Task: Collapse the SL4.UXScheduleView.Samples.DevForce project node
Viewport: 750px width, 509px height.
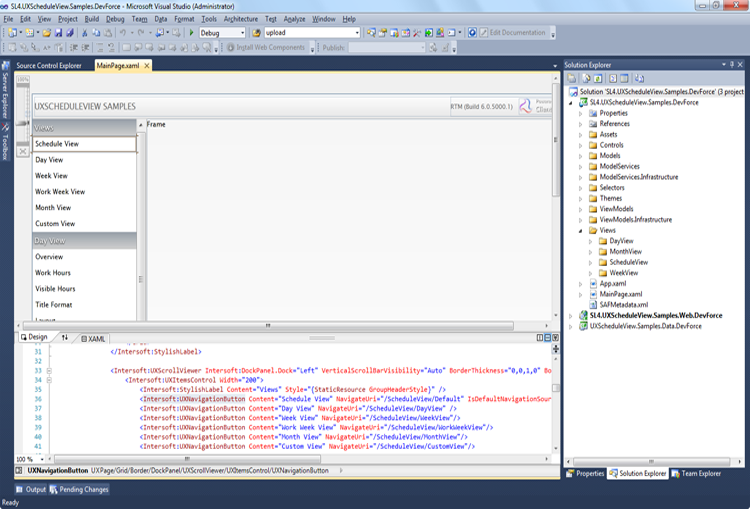Action: pos(571,103)
